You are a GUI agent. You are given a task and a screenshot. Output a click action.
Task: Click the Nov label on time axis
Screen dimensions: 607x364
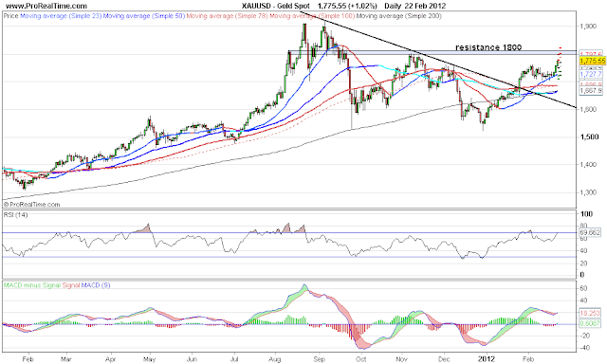click(x=401, y=359)
